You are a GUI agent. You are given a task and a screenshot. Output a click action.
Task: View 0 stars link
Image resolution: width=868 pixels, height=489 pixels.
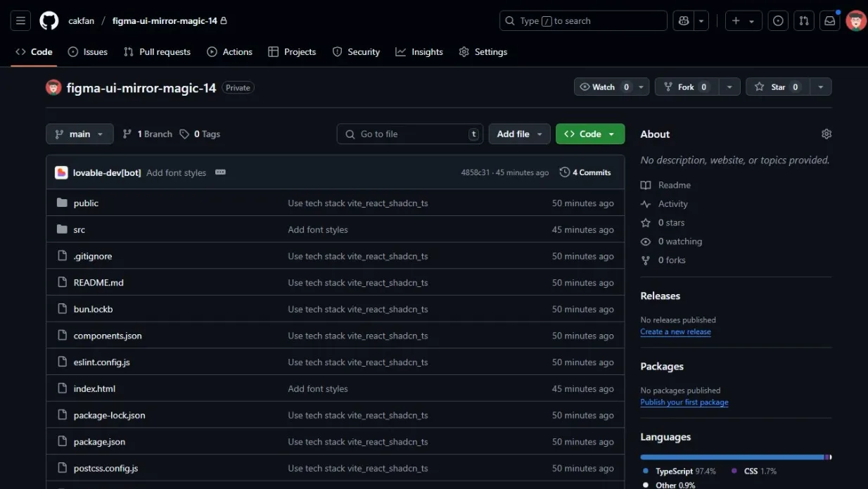coord(663,222)
